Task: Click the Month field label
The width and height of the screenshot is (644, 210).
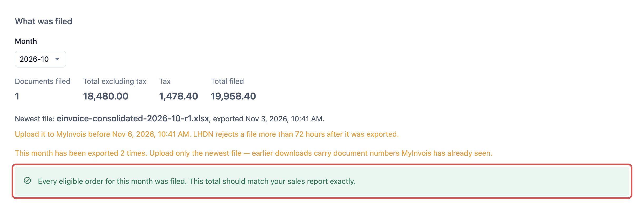Action: point(26,41)
